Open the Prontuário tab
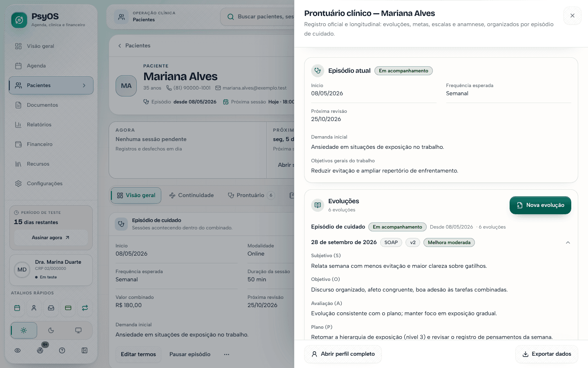 pyautogui.click(x=252, y=195)
